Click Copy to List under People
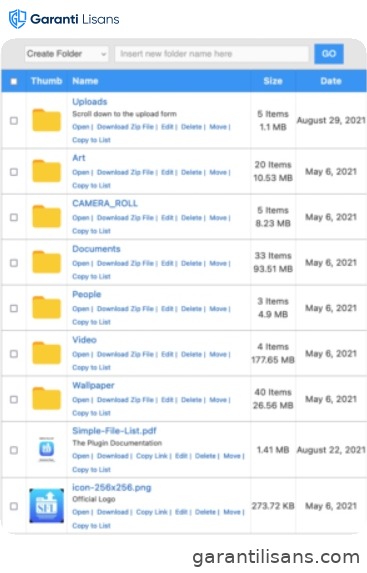This screenshot has height=573, width=367. point(91,322)
